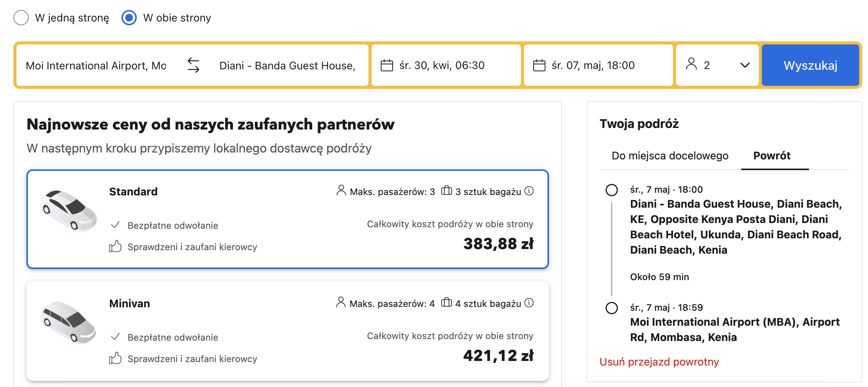The image size is (868, 387).
Task: Click the return date calendar icon
Action: point(539,66)
